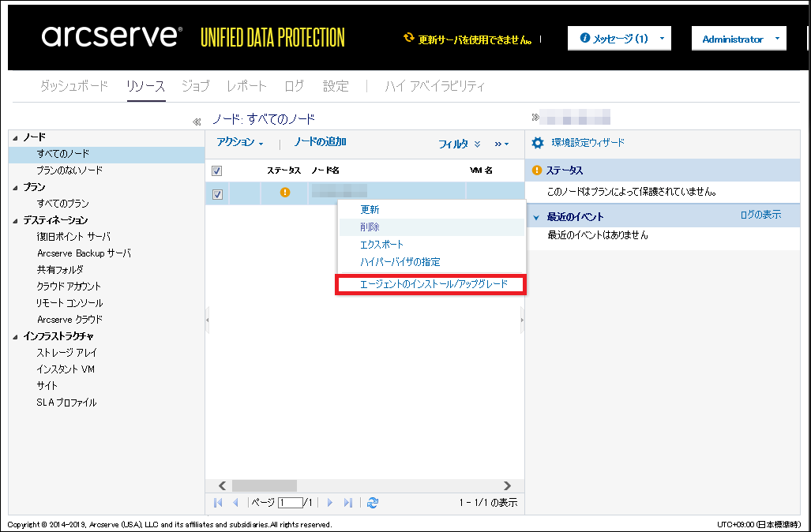Viewport: 811px width, 532px height.
Task: Choose エクスポート from the context menu
Action: [x=431, y=245]
